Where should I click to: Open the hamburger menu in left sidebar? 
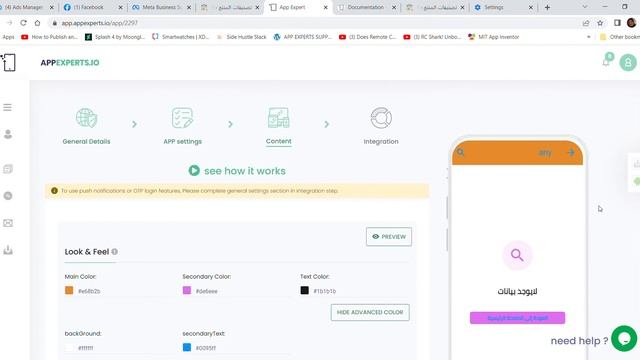7,107
